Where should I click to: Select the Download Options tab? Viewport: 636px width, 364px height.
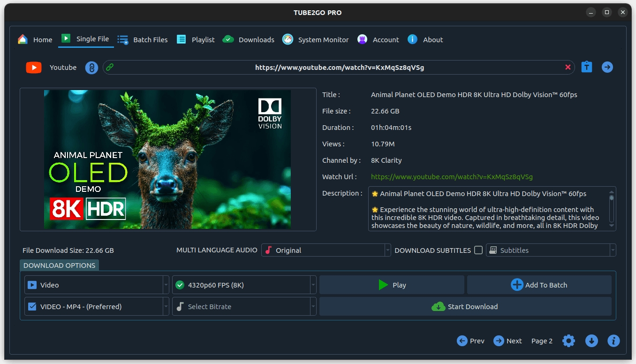pyautogui.click(x=60, y=265)
